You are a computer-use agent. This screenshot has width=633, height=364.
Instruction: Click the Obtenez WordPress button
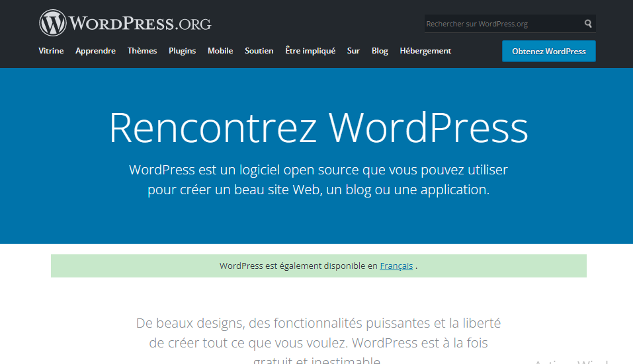548,51
